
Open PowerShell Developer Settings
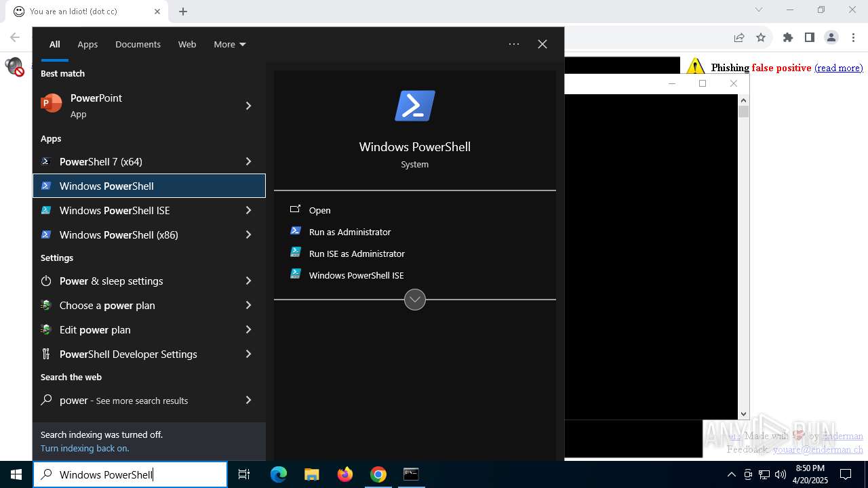149,354
